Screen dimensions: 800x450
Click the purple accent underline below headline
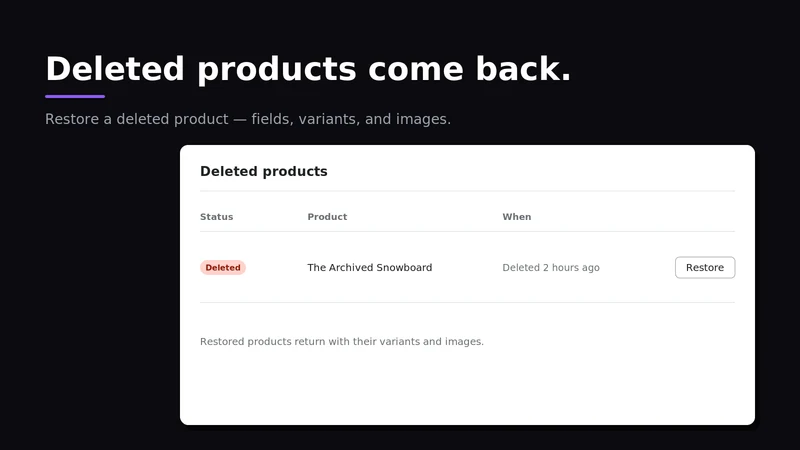[75, 96]
